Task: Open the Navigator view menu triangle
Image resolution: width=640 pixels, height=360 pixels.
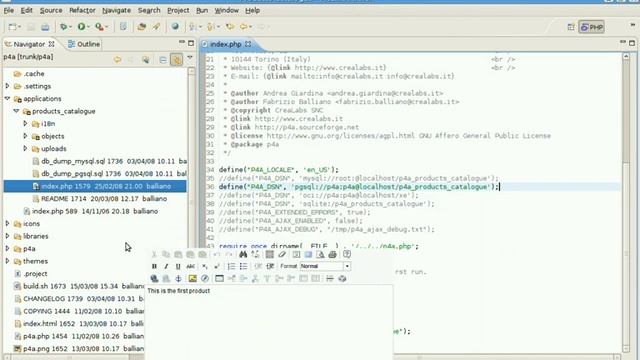Action: (190, 58)
